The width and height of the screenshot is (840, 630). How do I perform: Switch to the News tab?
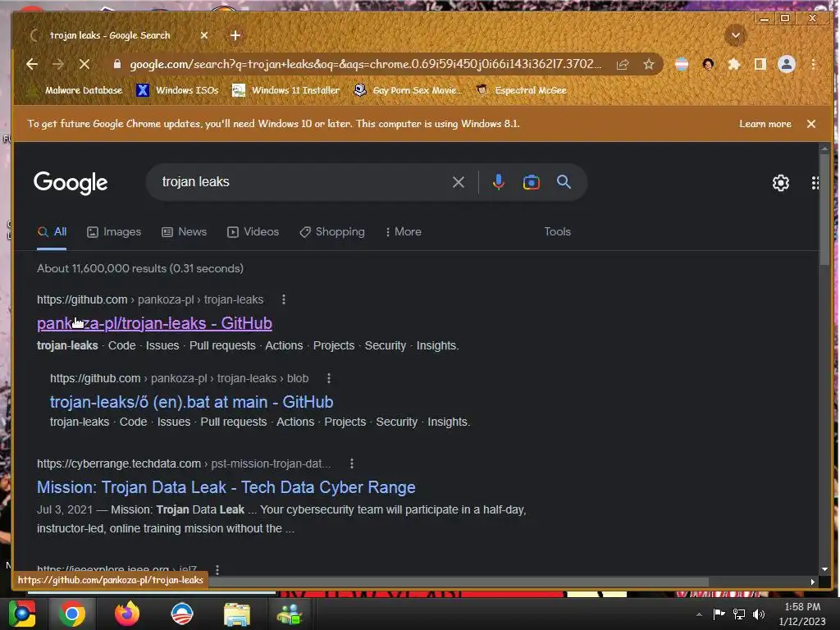pyautogui.click(x=185, y=232)
